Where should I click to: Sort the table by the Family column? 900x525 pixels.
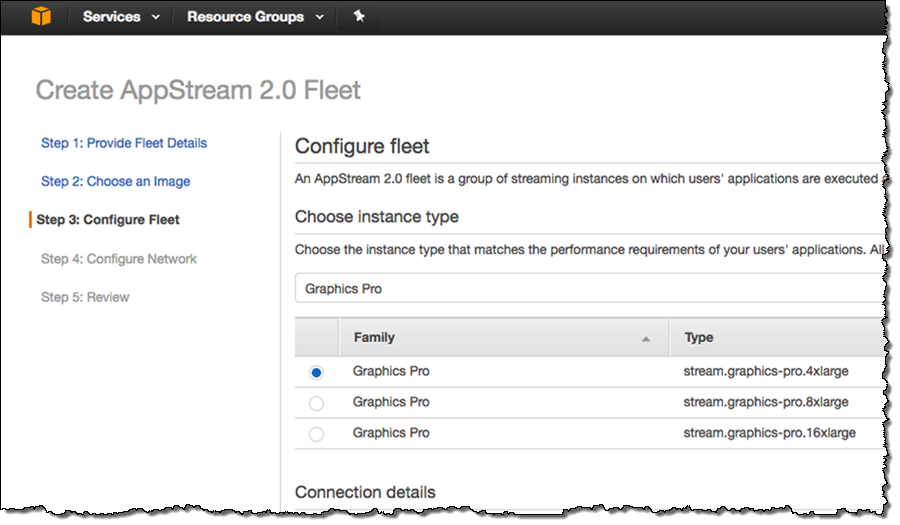375,338
